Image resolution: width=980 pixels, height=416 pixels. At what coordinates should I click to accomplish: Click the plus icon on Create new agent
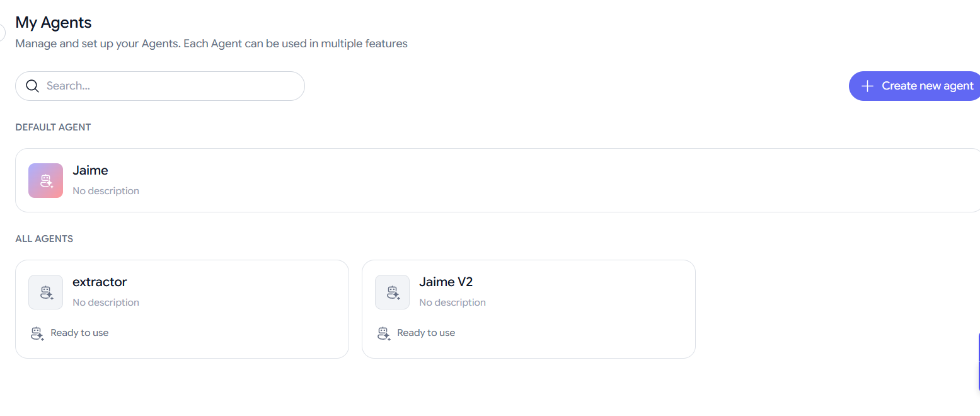[867, 86]
